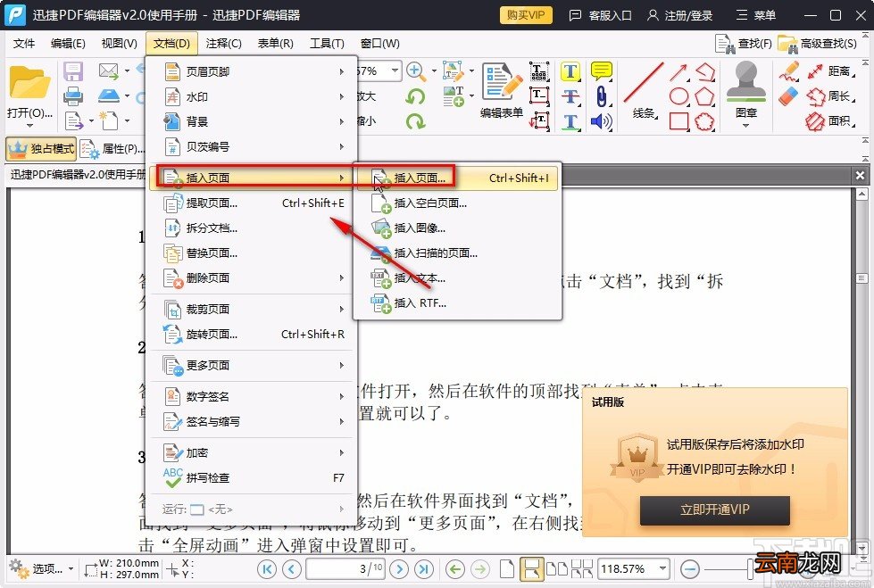Viewport: 874px width, 588px height.
Task: Select the 距离 distance measure tool
Action: 830,71
